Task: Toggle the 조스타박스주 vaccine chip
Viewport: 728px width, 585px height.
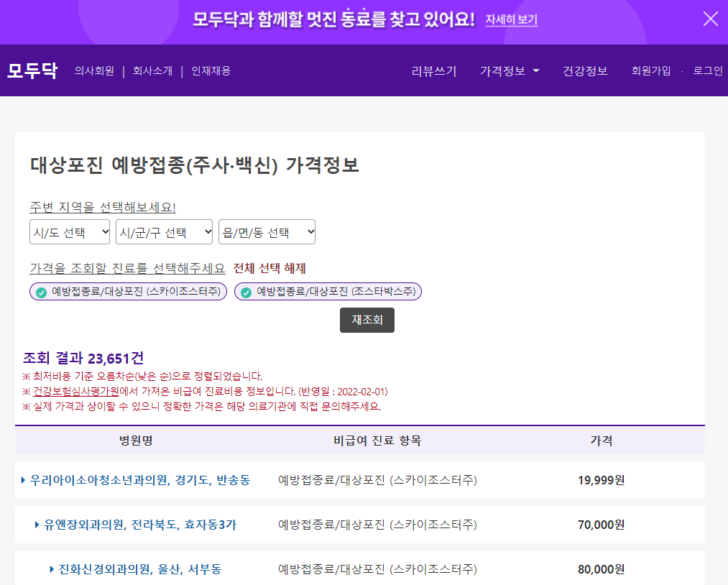Action: pyautogui.click(x=328, y=292)
